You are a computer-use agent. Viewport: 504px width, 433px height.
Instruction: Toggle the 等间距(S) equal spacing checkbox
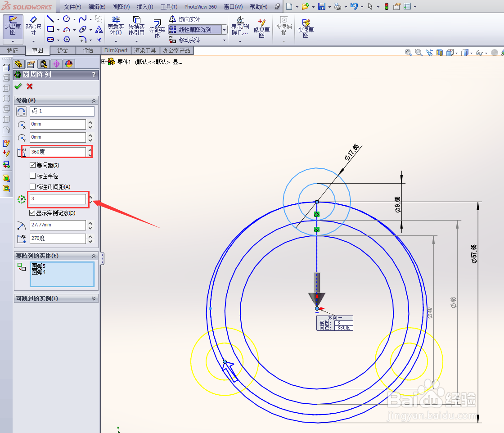point(32,165)
